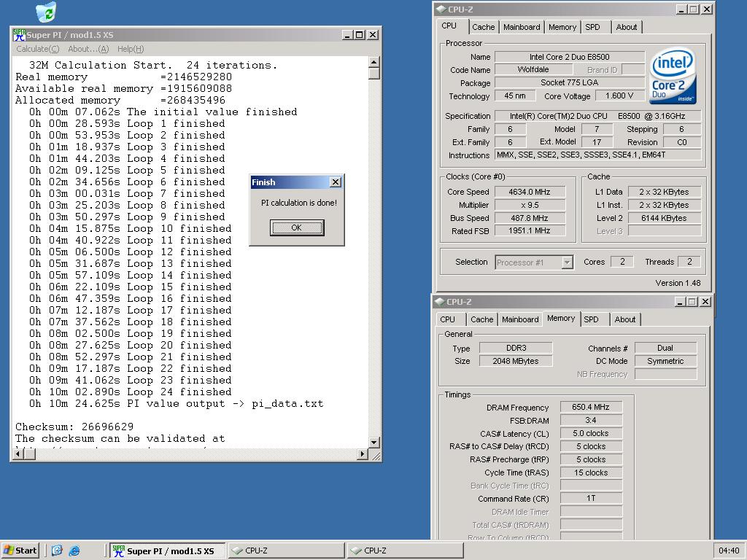This screenshot has height=560, width=747.
Task: Select CPU tab in top CPU-Z
Action: click(449, 26)
